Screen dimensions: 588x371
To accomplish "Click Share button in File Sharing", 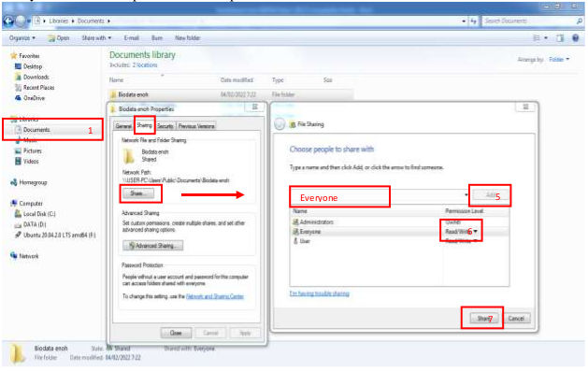I will [484, 319].
